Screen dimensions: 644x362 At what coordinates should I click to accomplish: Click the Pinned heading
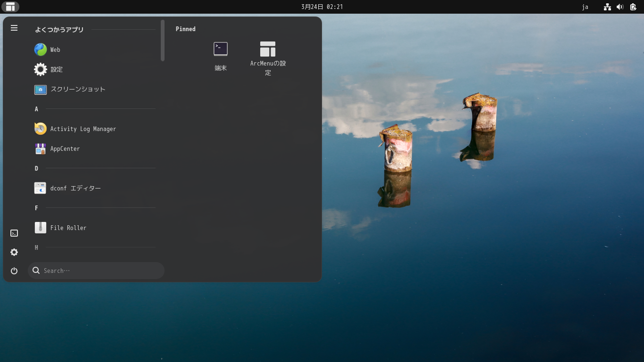coord(186,29)
